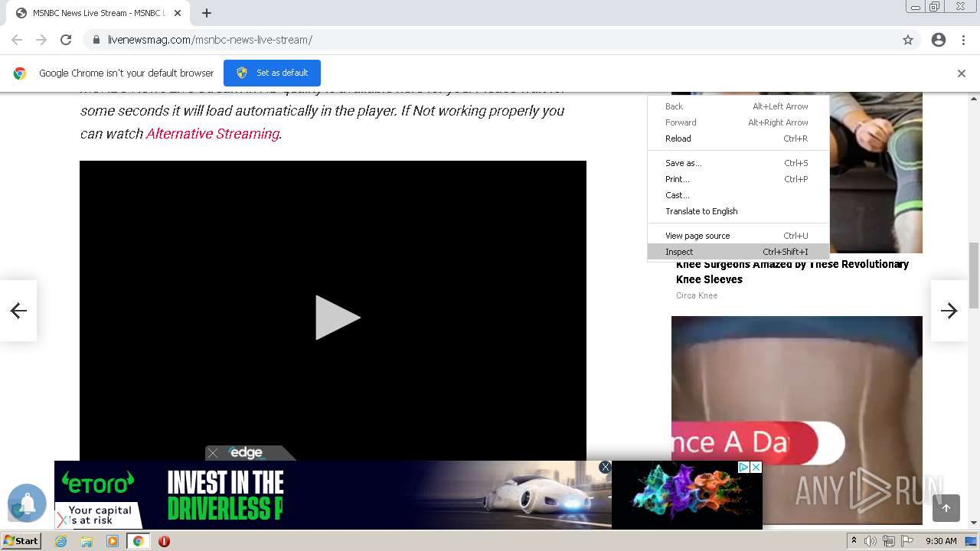Screen dimensions: 980x551
Task: Click the AdChoices triangle icon
Action: [x=743, y=467]
